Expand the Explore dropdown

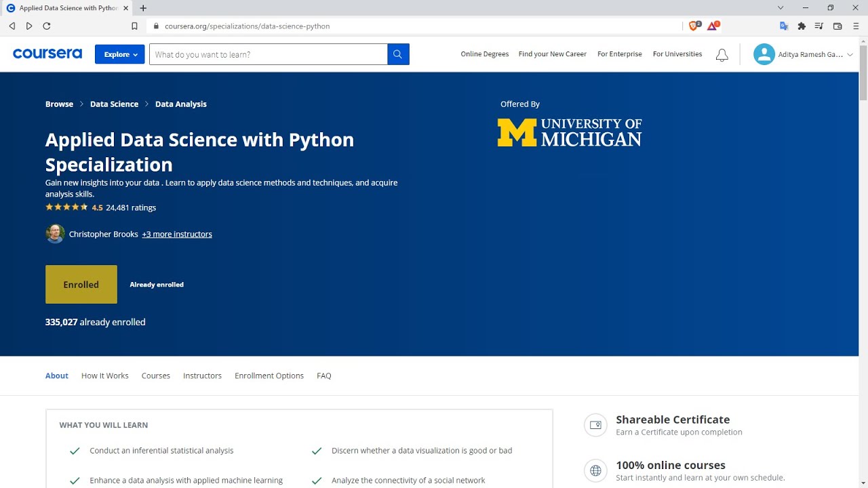pos(120,54)
